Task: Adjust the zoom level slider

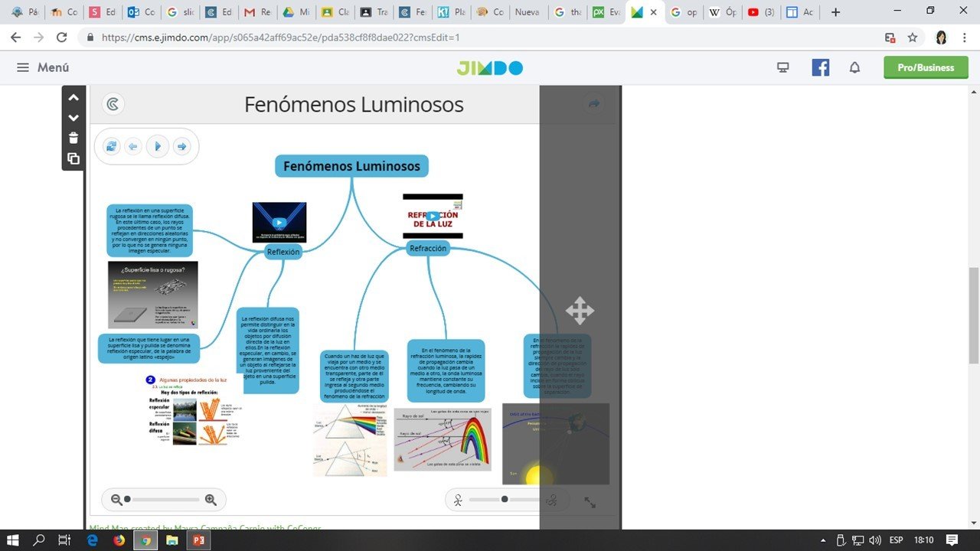Action: coord(163,500)
